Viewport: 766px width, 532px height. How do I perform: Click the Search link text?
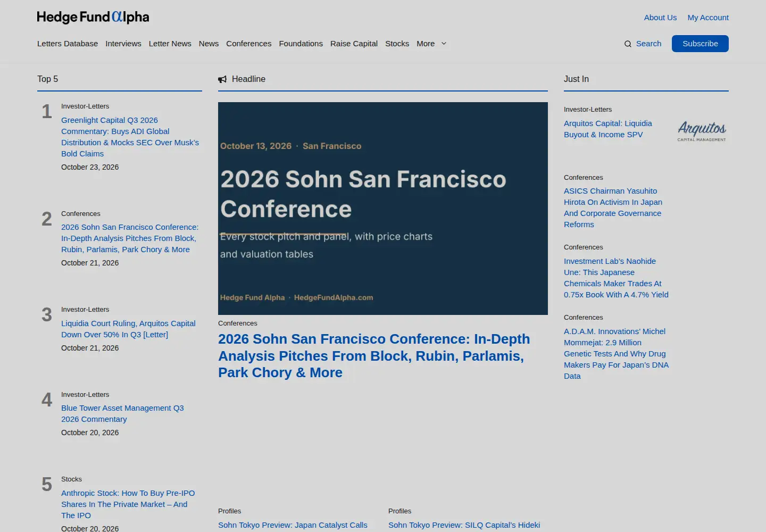point(649,44)
